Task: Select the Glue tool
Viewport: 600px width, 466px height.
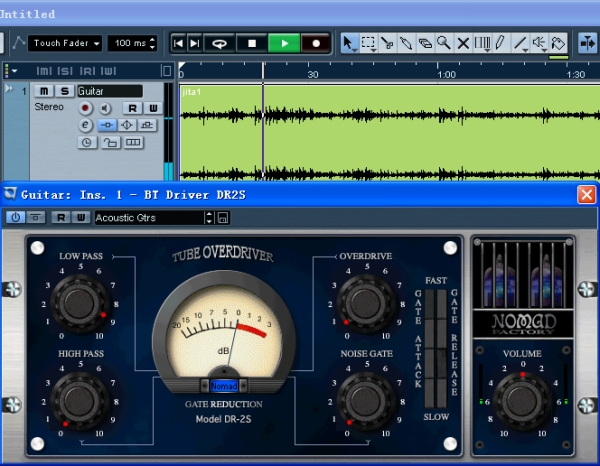Action: [406, 43]
